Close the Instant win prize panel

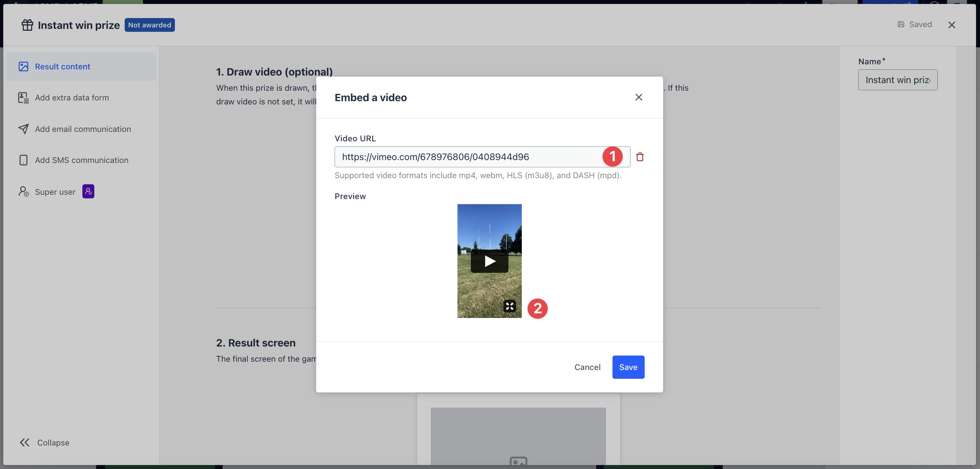pos(951,25)
